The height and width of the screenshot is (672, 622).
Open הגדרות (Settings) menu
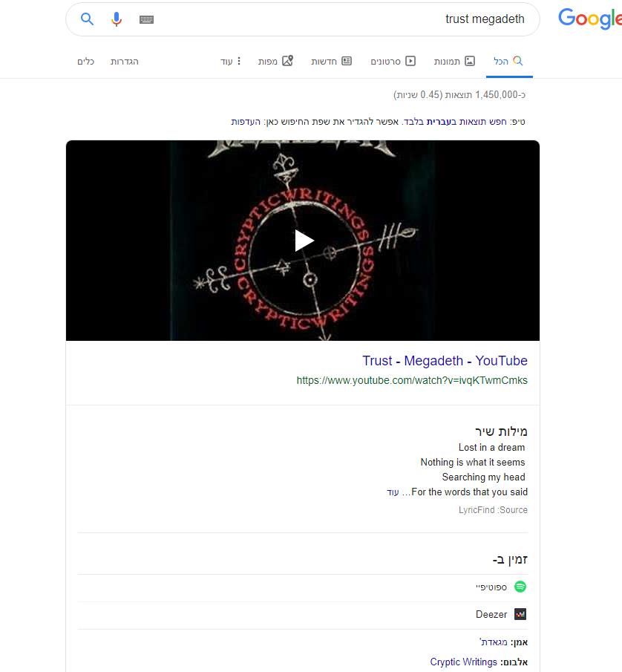coord(124,62)
